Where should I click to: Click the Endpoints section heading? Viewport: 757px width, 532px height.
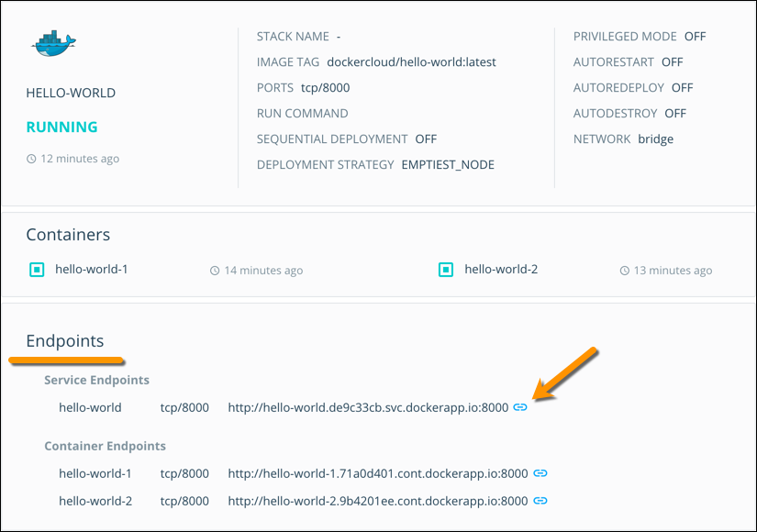coord(65,341)
